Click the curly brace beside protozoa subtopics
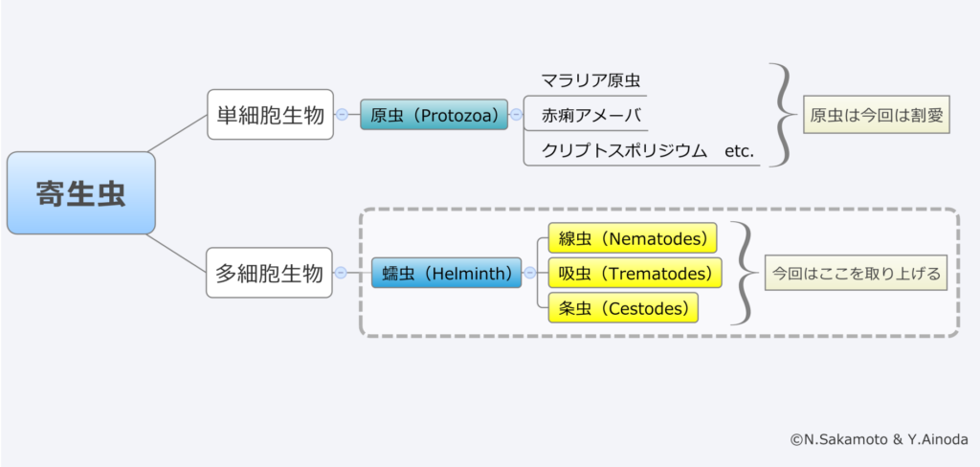Viewport: 980px width, 467px height. pos(782,115)
